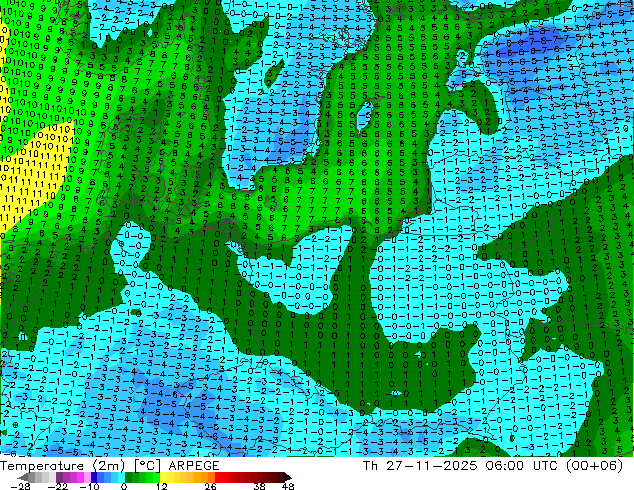Click the legend's left gray arrow end
634x490 pixels.
click(x=23, y=477)
